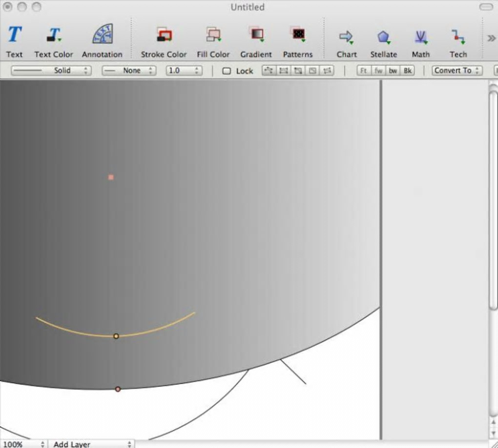Select the Patterns tool
498x448 pixels.
click(x=297, y=36)
